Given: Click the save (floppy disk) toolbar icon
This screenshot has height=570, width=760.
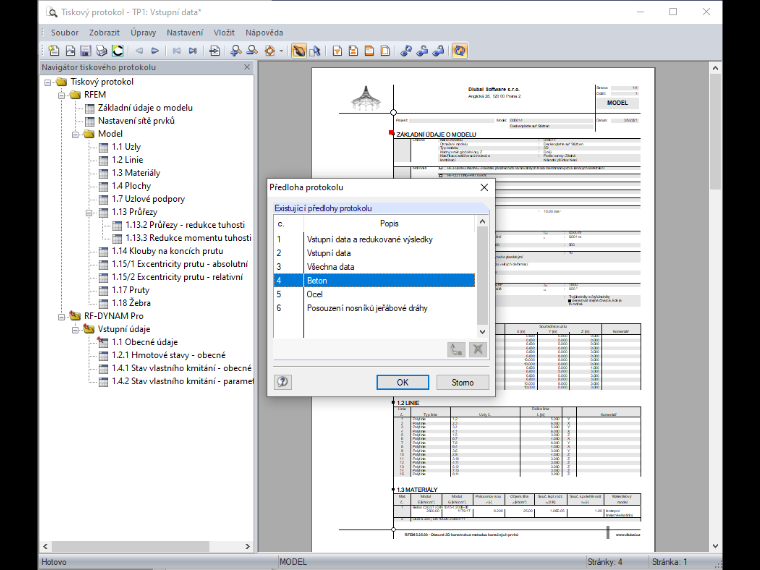Looking at the screenshot, I should (x=85, y=50).
